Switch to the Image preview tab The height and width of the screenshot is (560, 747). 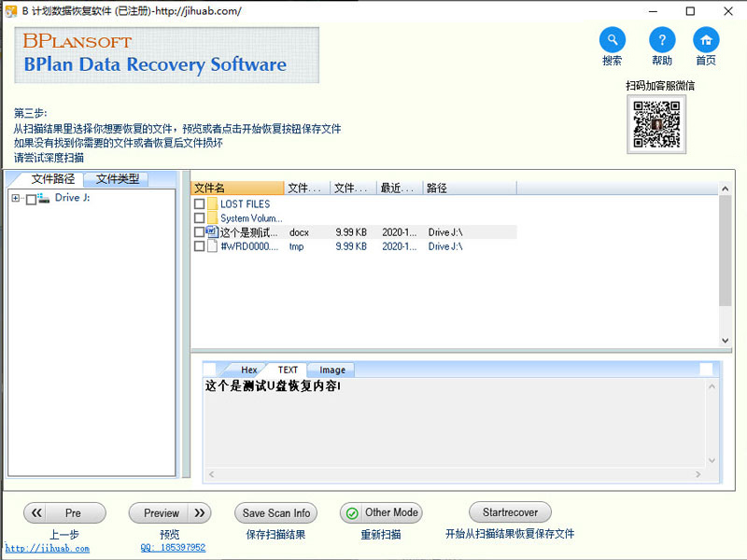click(331, 370)
